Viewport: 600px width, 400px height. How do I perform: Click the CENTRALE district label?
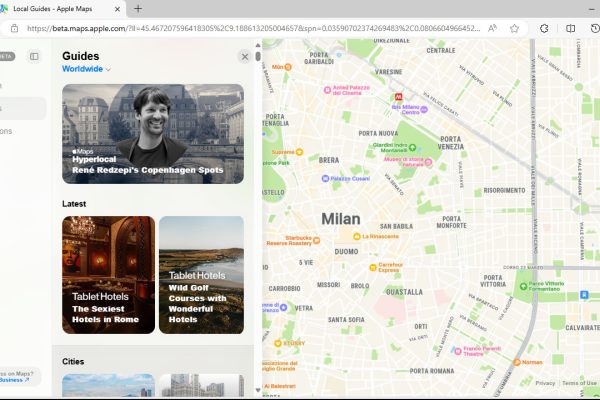click(441, 51)
